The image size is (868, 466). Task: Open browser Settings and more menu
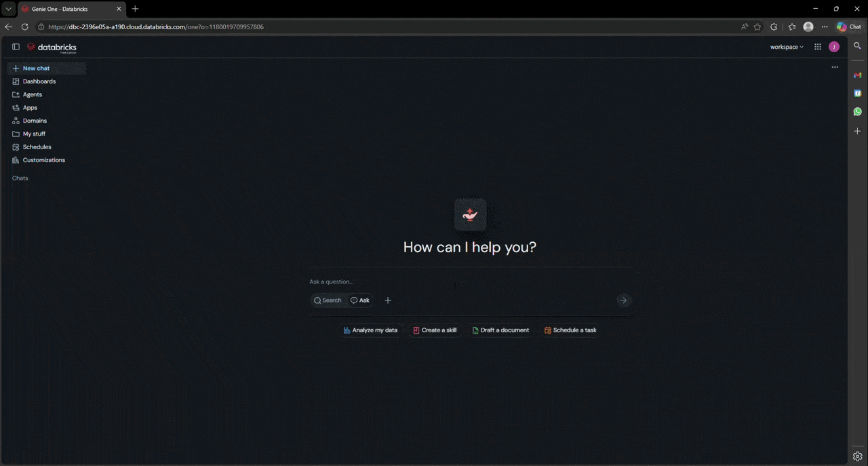tap(825, 27)
